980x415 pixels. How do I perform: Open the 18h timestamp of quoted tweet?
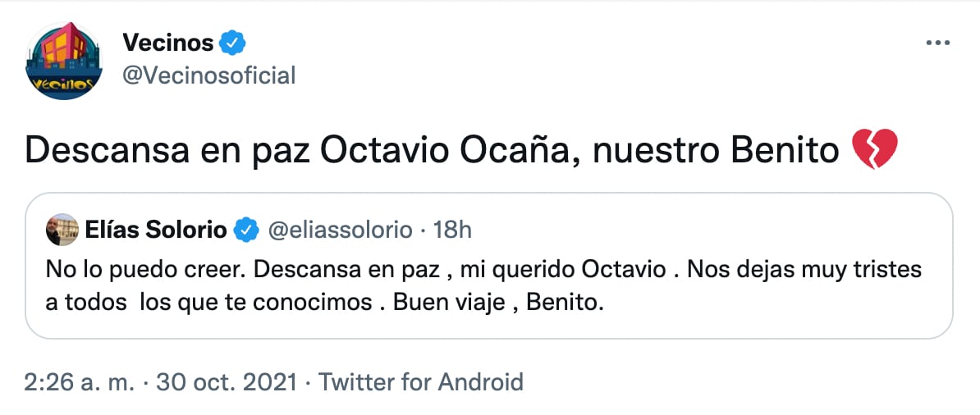[452, 230]
